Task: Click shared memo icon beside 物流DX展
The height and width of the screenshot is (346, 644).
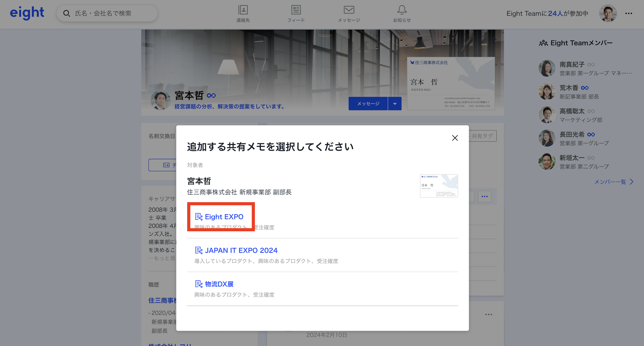Action: [x=199, y=284]
